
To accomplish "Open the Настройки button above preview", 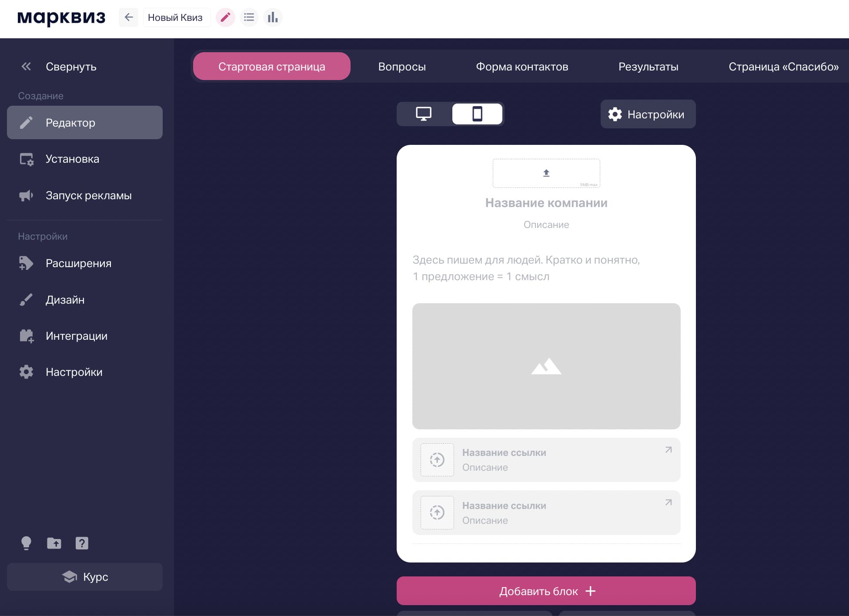I will point(648,114).
